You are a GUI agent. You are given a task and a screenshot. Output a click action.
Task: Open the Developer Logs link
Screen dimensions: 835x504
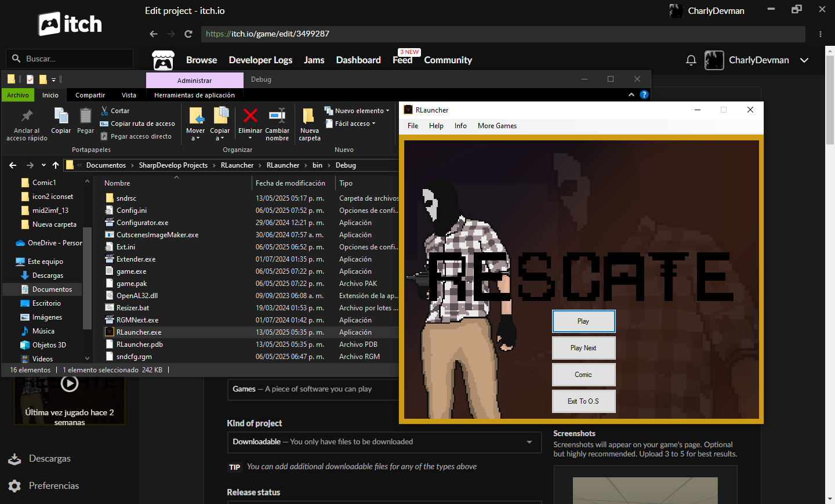coord(260,60)
